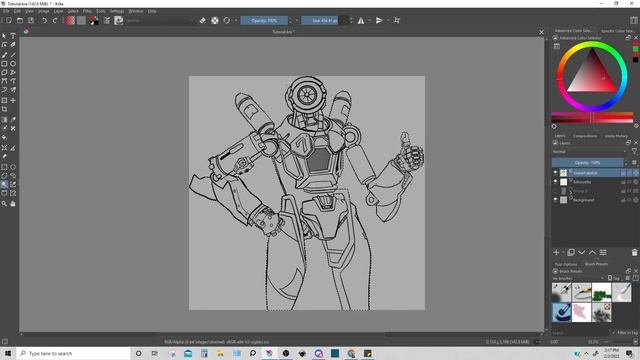640x360 pixels.
Task: Click the Undo arrow in toolbar
Action: click(44, 20)
